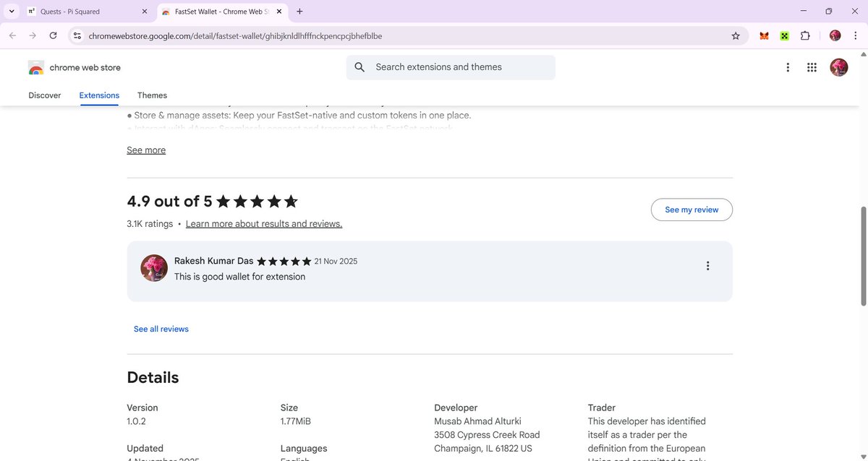The width and height of the screenshot is (868, 461).
Task: Open the MetaMask fox extension
Action: pos(764,35)
